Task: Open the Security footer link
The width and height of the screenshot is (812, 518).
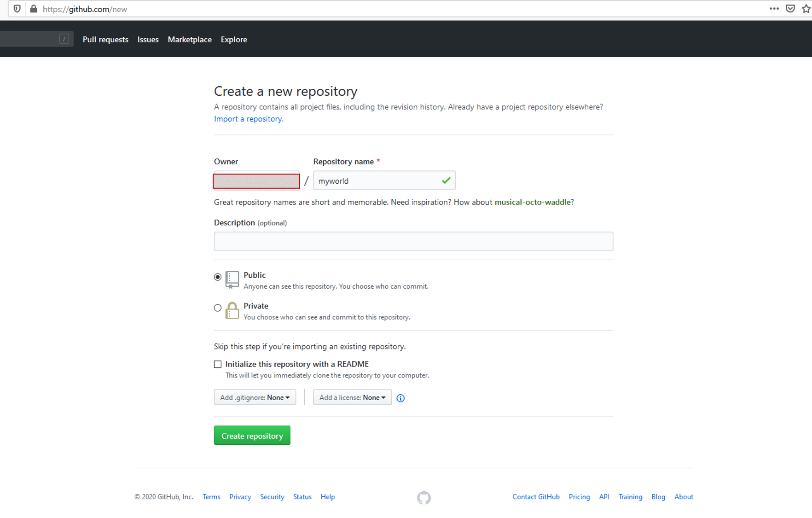Action: coord(272,497)
